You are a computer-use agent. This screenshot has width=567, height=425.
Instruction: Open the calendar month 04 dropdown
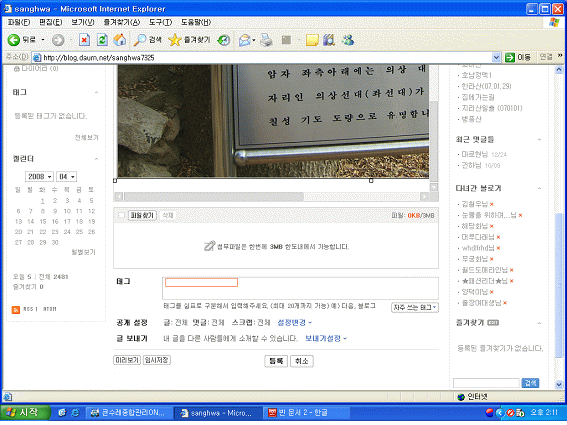(66, 177)
